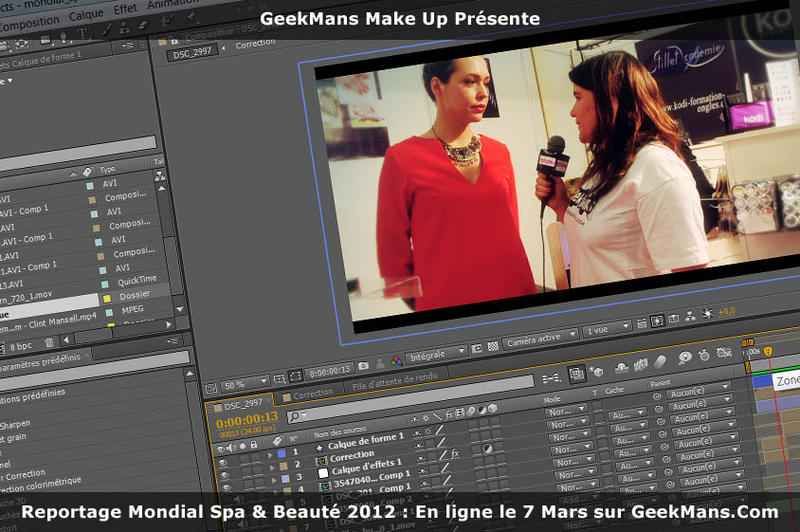Toggle eye for Calque d'effets 1 layer

pos(223,476)
